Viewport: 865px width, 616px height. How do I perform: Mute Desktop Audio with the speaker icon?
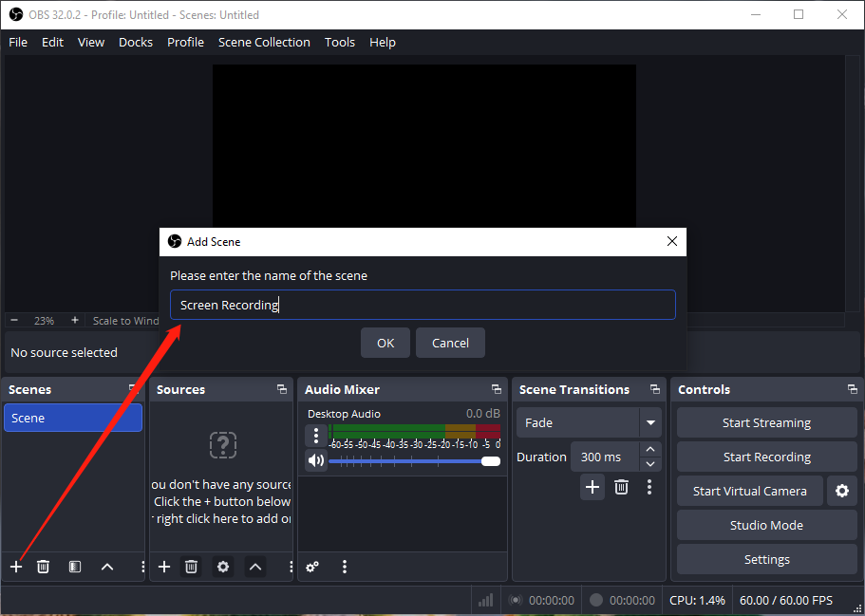click(x=316, y=461)
